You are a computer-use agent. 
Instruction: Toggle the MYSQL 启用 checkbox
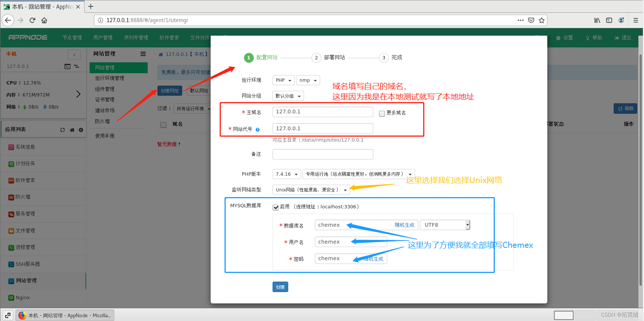point(276,207)
